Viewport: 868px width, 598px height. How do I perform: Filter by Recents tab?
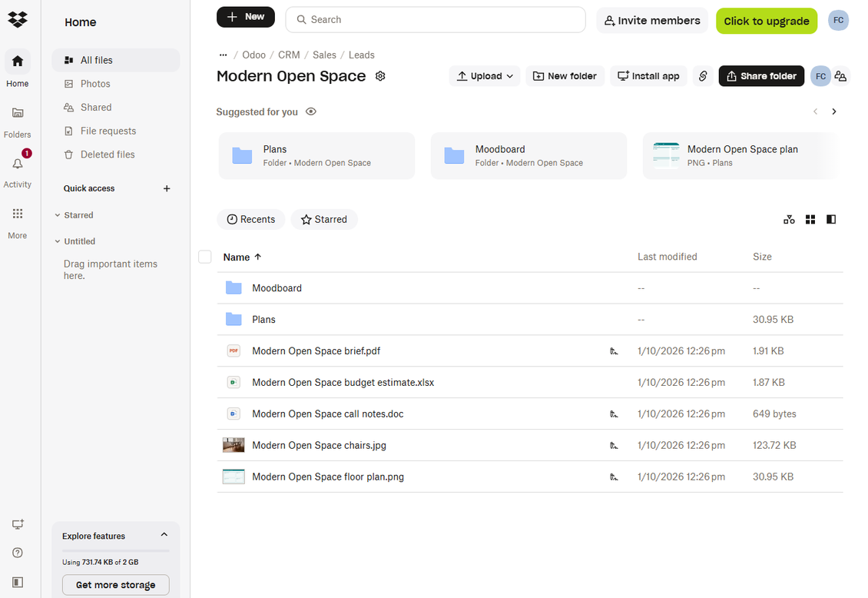[250, 219]
